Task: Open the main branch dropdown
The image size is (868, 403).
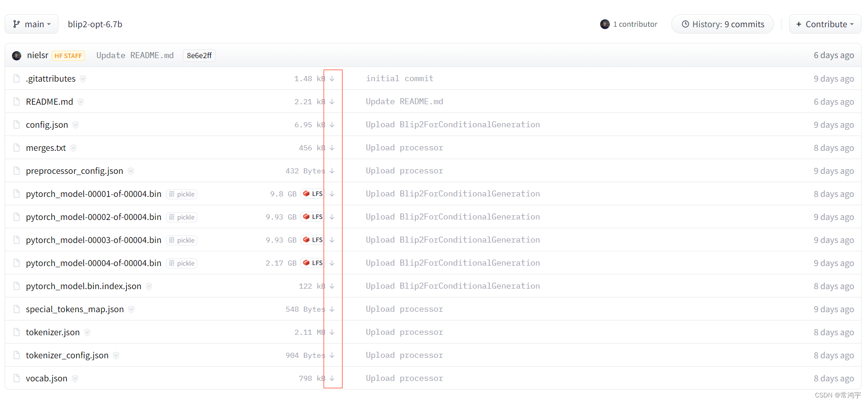Action: tap(31, 24)
